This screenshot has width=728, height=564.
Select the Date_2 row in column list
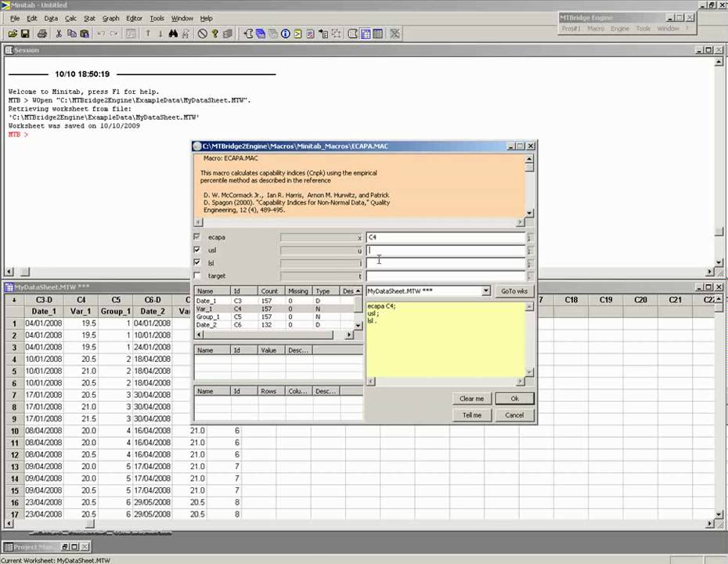(x=274, y=325)
